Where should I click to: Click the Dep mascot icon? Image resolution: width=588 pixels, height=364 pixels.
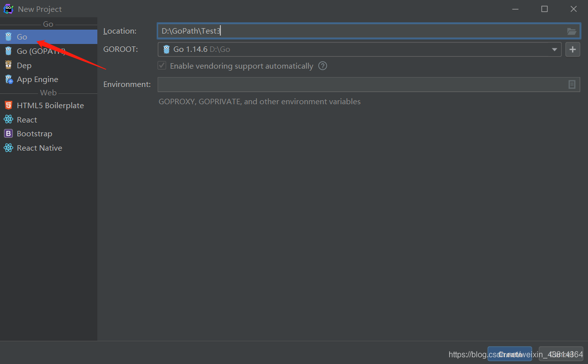(8, 65)
